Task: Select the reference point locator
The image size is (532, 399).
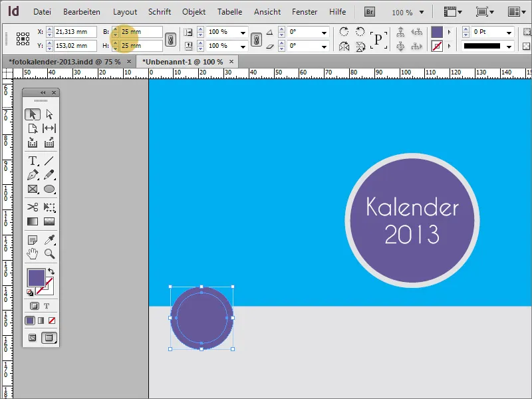Action: (23, 39)
